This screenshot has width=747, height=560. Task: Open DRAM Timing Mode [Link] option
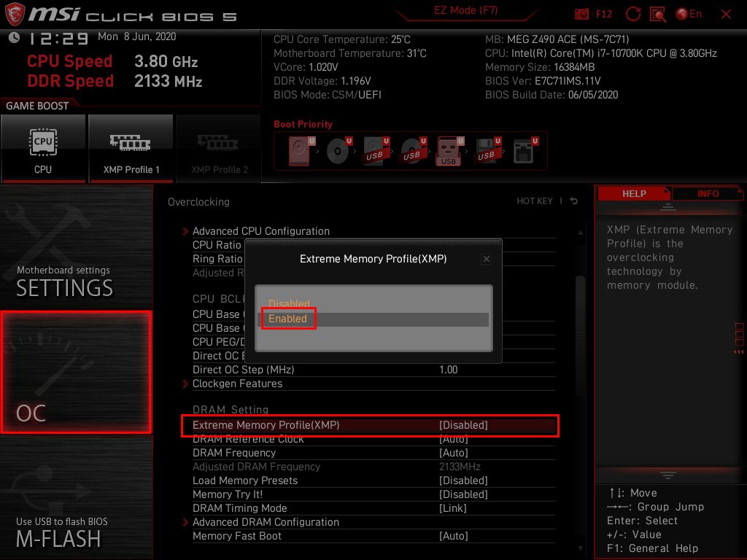373,508
